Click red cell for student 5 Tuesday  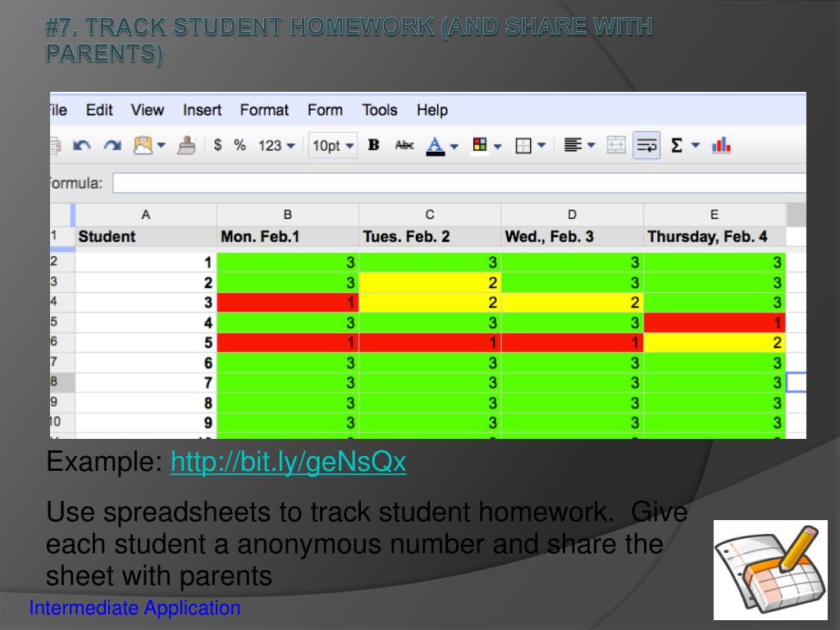430,342
